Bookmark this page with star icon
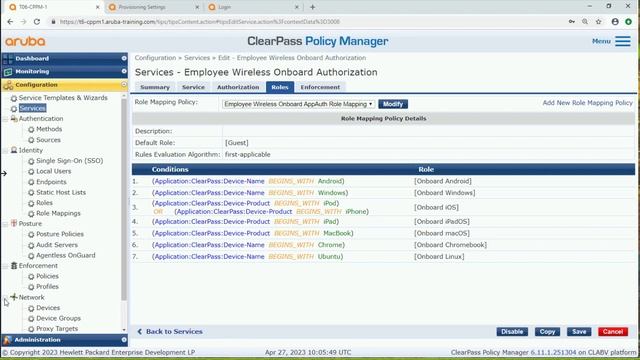The width and height of the screenshot is (640, 360). (598, 22)
